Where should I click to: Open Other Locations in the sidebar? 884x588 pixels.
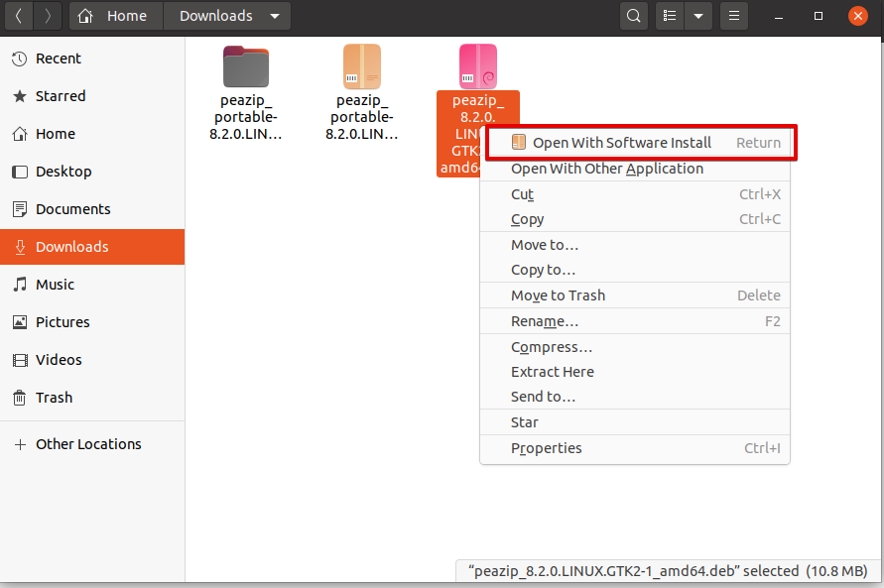tap(92, 444)
